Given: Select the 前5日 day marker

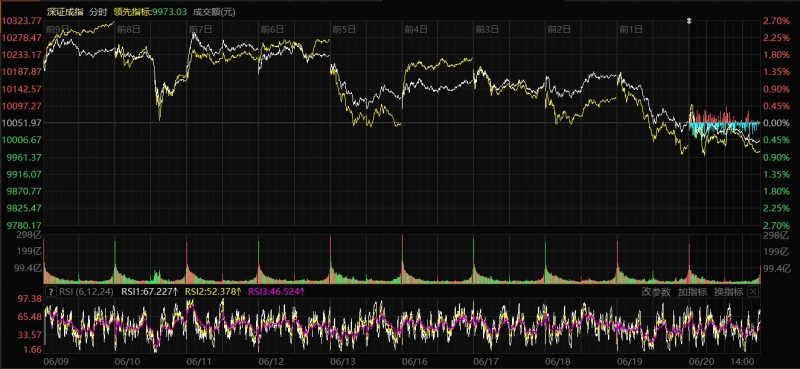Looking at the screenshot, I should pos(344,29).
